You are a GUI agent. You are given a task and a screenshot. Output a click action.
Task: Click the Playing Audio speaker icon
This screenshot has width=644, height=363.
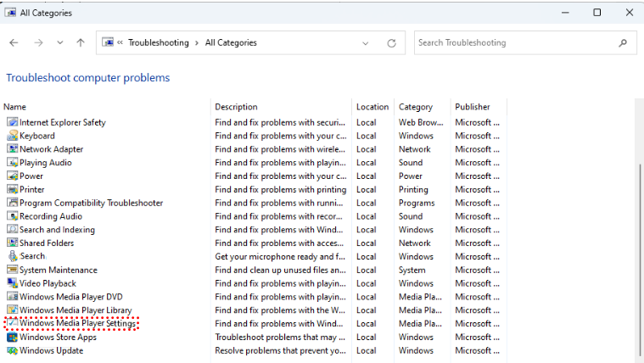coord(13,163)
